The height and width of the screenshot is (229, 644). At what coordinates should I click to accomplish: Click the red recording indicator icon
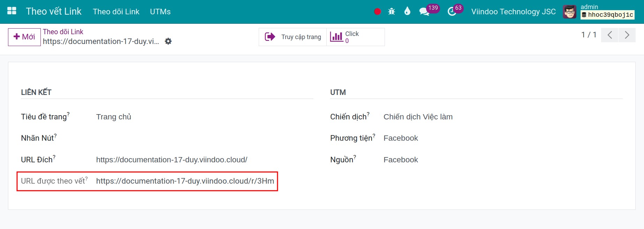click(x=377, y=12)
